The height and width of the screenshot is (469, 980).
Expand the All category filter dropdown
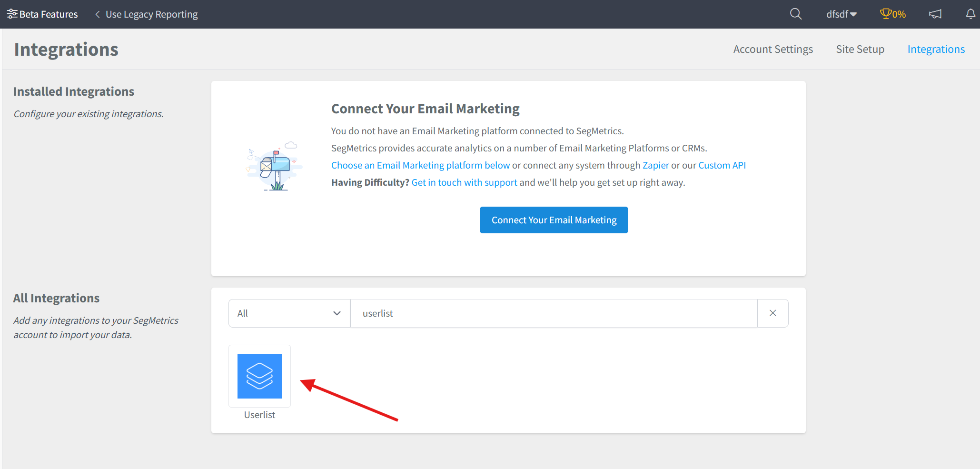[x=289, y=313]
